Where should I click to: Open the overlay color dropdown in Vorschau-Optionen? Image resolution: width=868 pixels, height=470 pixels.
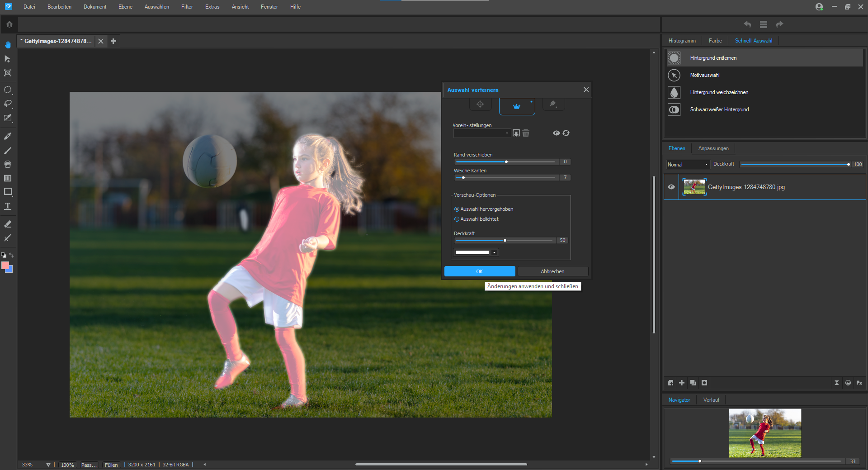coord(494,252)
